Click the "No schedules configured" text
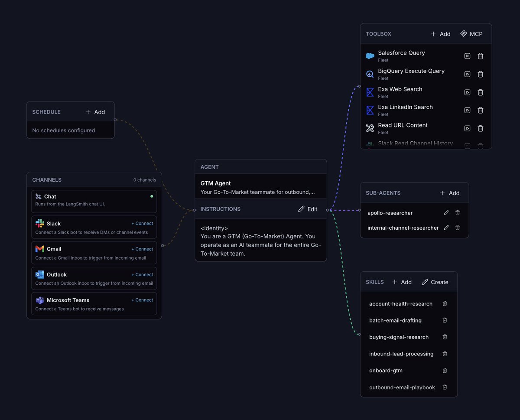 (x=64, y=130)
